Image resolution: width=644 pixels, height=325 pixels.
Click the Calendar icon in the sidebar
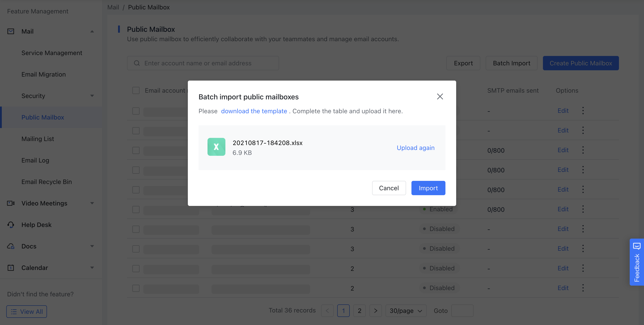tap(10, 268)
